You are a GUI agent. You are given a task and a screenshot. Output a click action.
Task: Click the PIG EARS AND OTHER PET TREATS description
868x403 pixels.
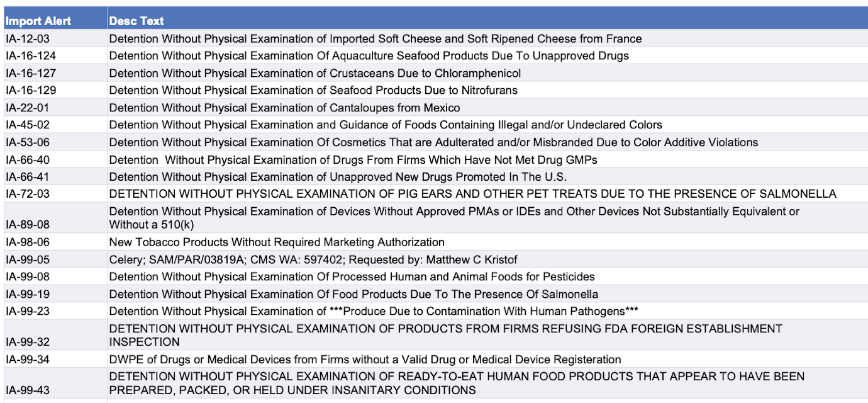pyautogui.click(x=472, y=194)
